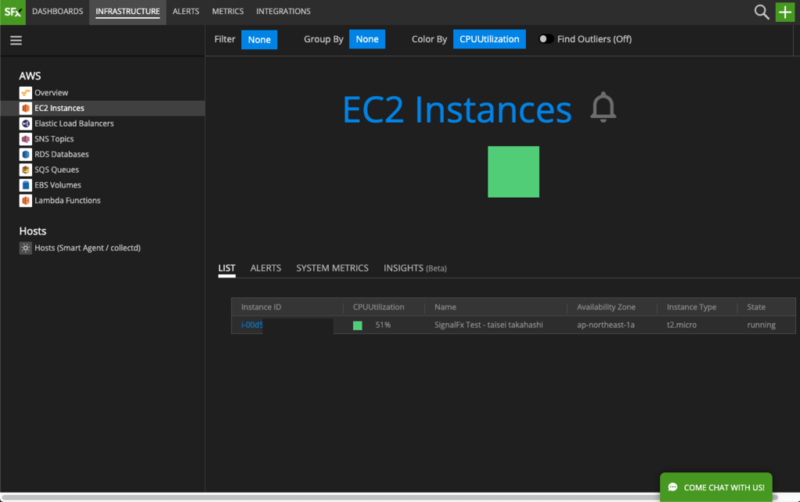Open SNS Topics page
The image size is (800, 502).
coord(54,139)
